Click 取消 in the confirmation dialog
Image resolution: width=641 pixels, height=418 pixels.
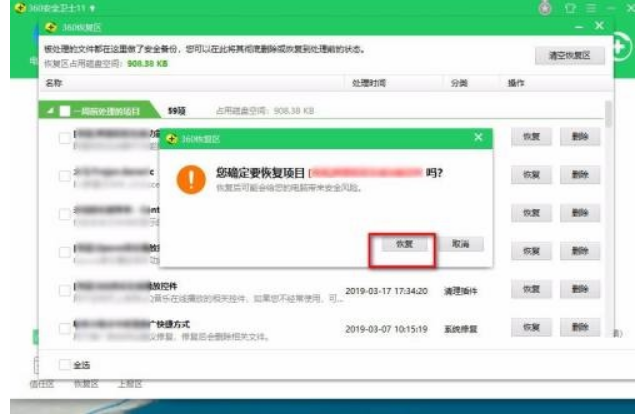click(x=461, y=244)
